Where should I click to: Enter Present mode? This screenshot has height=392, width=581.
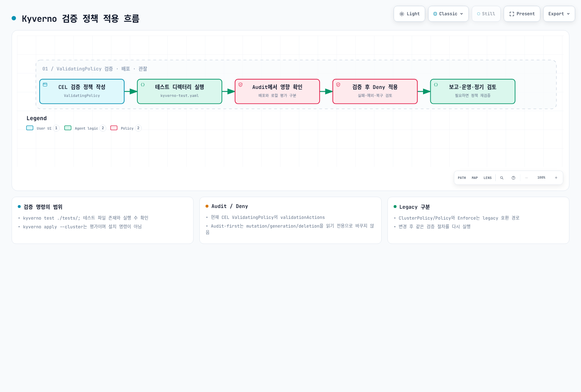pyautogui.click(x=522, y=14)
